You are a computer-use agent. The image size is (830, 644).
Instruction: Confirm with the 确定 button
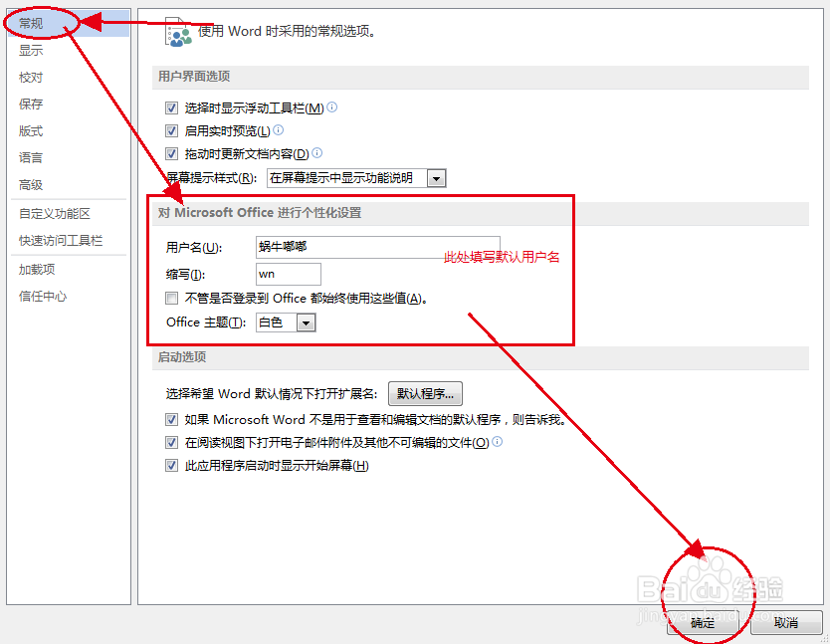703,623
